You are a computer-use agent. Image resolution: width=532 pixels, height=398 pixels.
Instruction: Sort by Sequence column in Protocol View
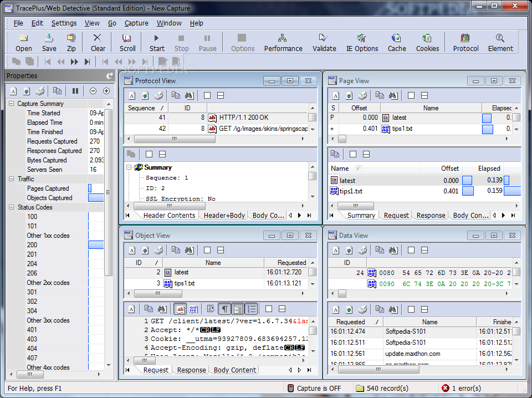(x=146, y=108)
